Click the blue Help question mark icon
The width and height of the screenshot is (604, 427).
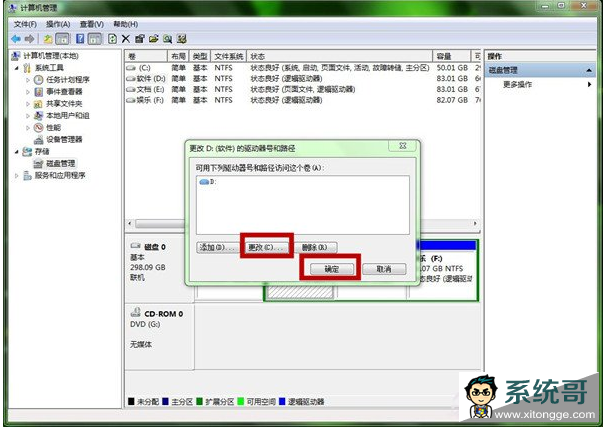pos(80,39)
